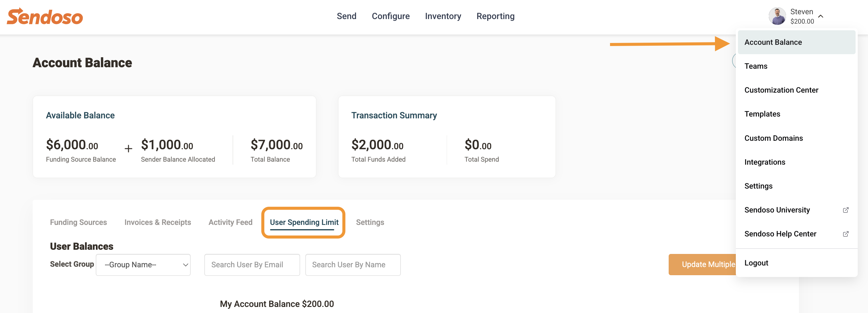Open the Activity Feed tab
Viewport: 868px width, 313px height.
point(230,222)
